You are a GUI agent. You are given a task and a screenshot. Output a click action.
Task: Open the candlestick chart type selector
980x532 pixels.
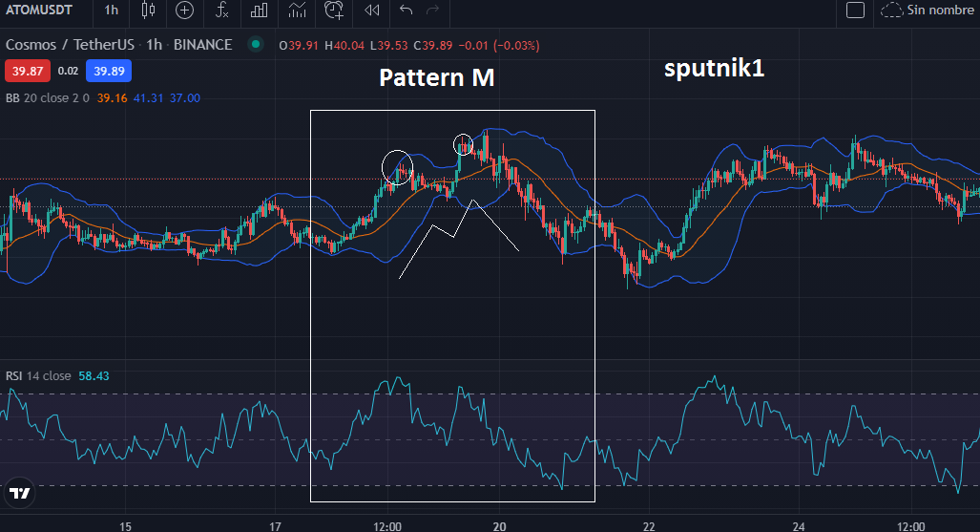pos(148,10)
